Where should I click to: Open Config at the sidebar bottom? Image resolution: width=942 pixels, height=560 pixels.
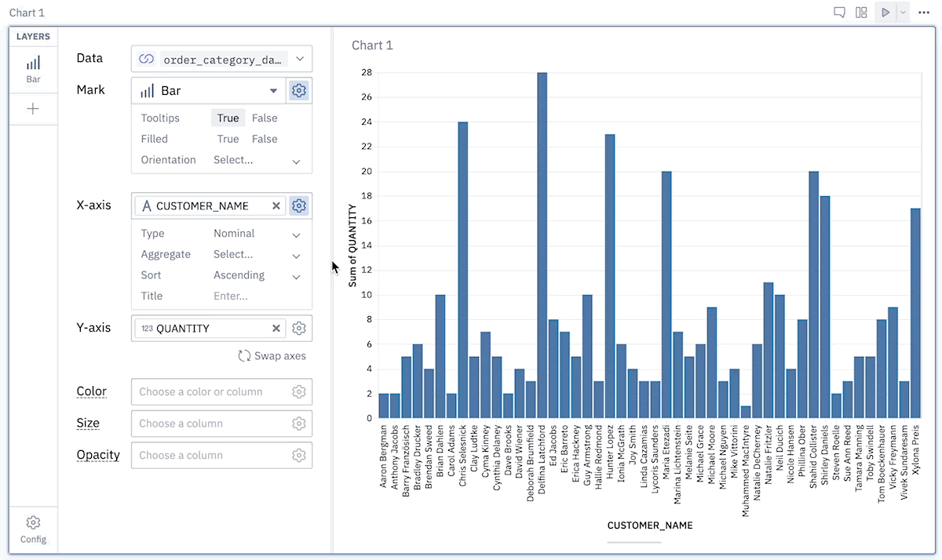[33, 529]
